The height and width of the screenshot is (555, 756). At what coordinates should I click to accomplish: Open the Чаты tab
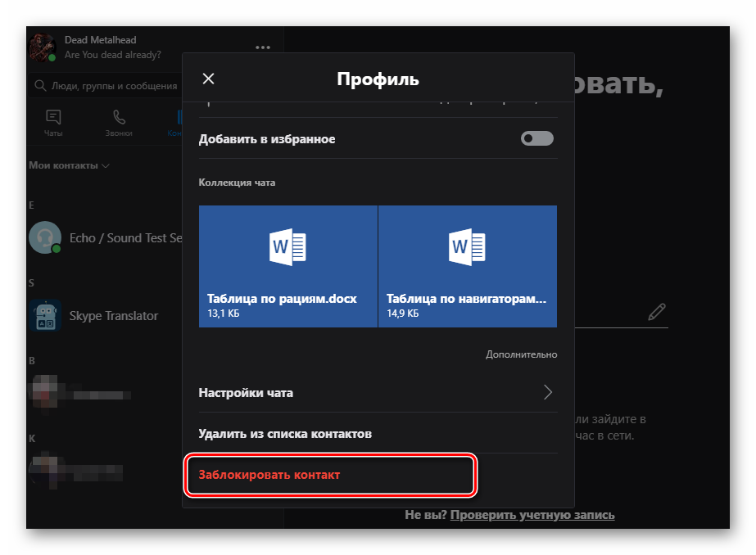[x=53, y=122]
